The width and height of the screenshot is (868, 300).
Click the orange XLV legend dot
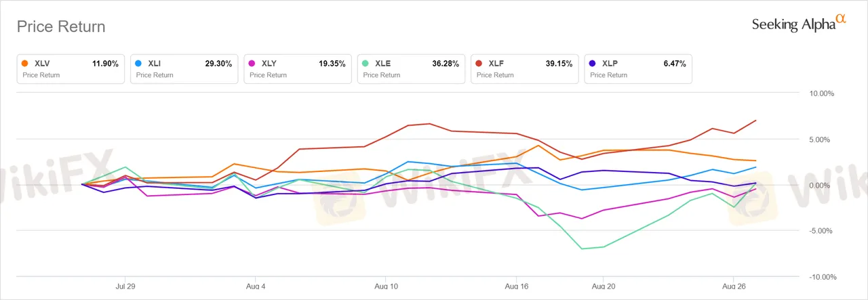click(25, 64)
